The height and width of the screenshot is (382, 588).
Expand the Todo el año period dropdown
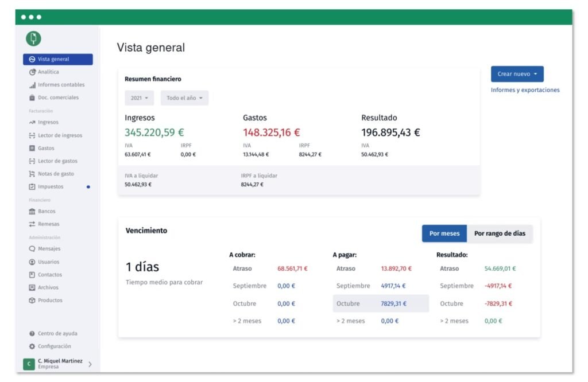184,98
